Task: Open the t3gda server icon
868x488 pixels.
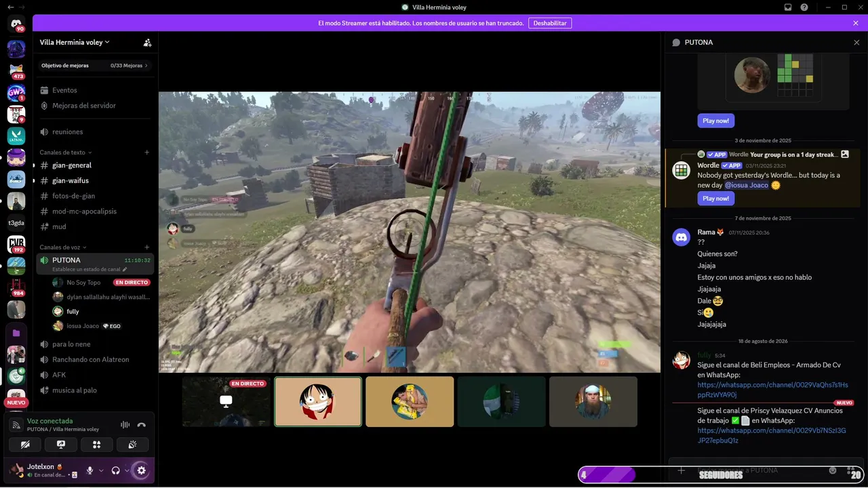Action: click(x=16, y=222)
